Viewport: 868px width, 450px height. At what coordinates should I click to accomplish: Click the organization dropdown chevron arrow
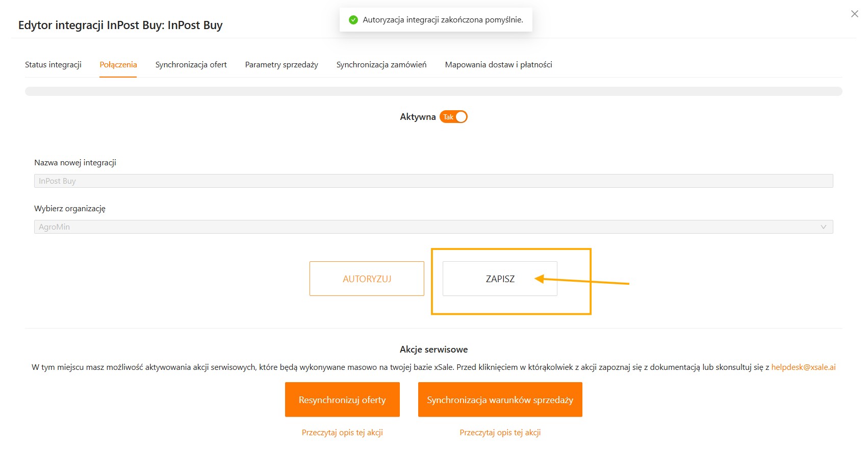pos(823,227)
